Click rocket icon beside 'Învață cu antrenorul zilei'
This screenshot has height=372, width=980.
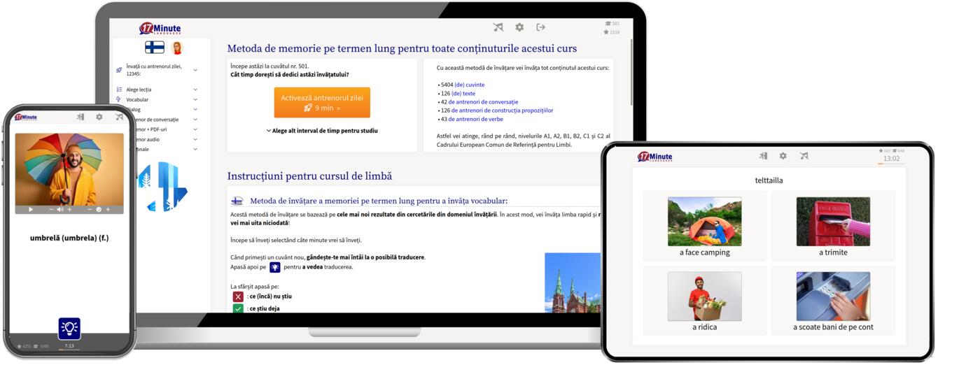pyautogui.click(x=119, y=70)
